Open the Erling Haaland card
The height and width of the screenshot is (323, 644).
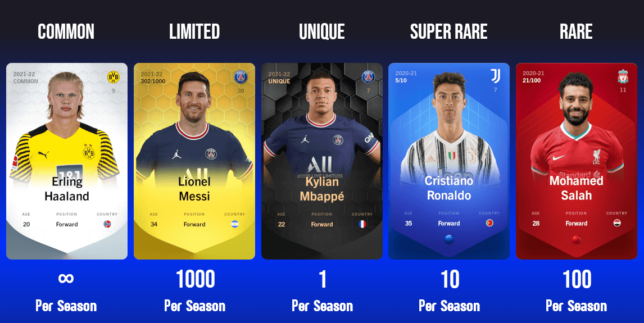pos(67,161)
